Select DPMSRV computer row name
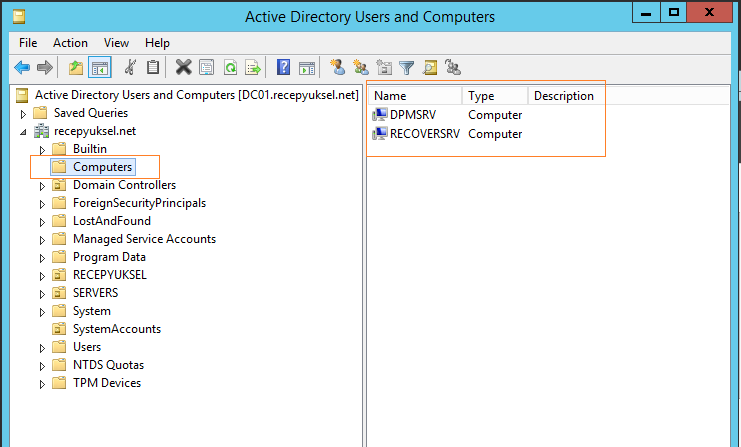This screenshot has width=741, height=447. (x=413, y=115)
